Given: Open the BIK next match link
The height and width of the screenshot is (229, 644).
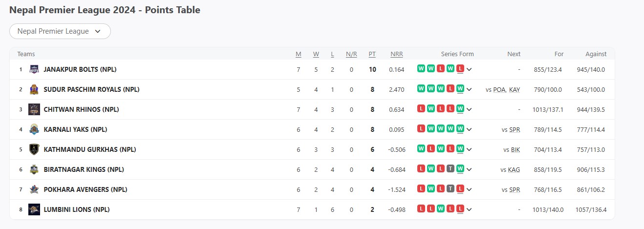Looking at the screenshot, I should (515, 150).
